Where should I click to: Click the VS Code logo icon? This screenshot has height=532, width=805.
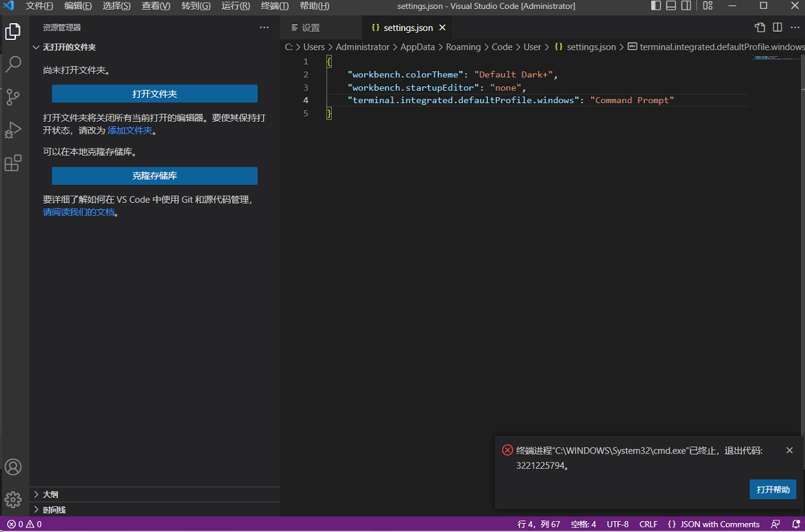(x=8, y=6)
